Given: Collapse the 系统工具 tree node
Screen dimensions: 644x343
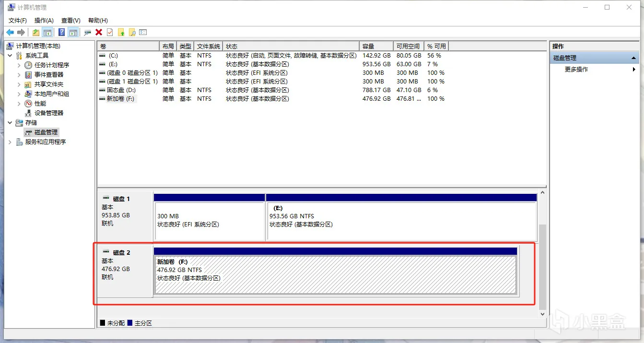Looking at the screenshot, I should (10, 56).
